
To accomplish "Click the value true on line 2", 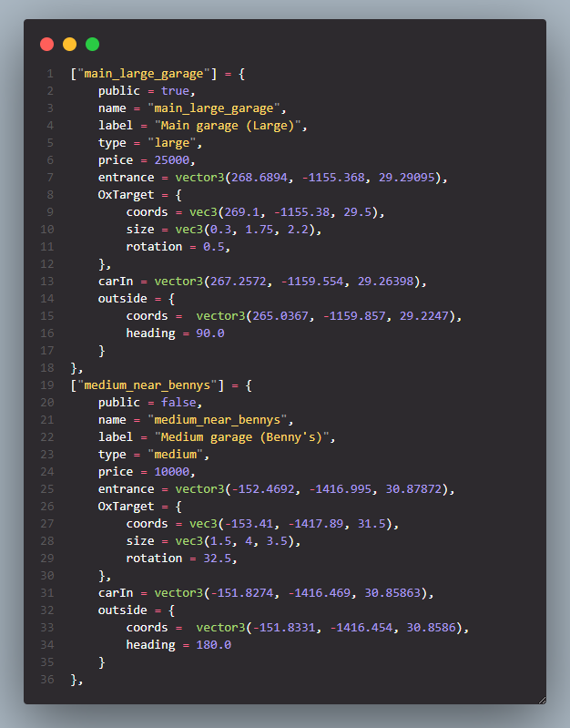I will point(175,91).
